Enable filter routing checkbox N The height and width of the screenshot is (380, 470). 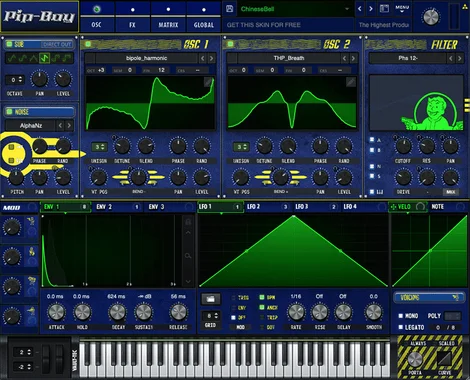[x=372, y=166]
